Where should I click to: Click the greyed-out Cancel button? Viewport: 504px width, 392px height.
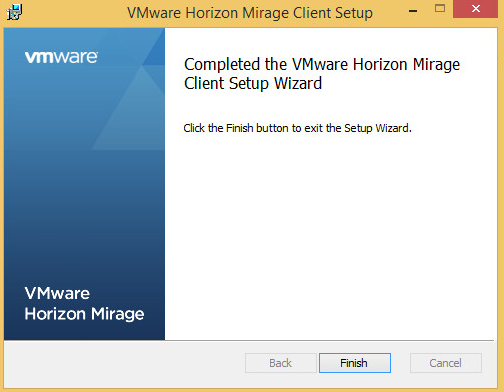(x=446, y=363)
